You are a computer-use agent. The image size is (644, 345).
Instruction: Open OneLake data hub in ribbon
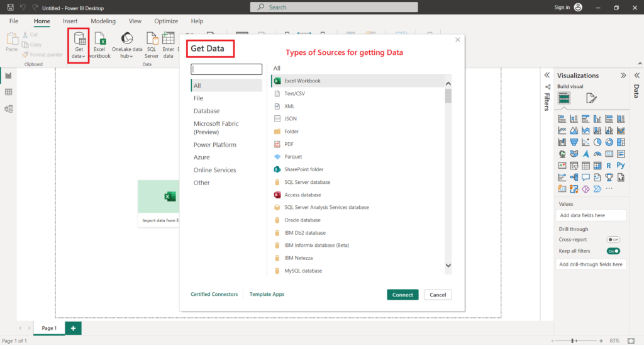(x=127, y=45)
